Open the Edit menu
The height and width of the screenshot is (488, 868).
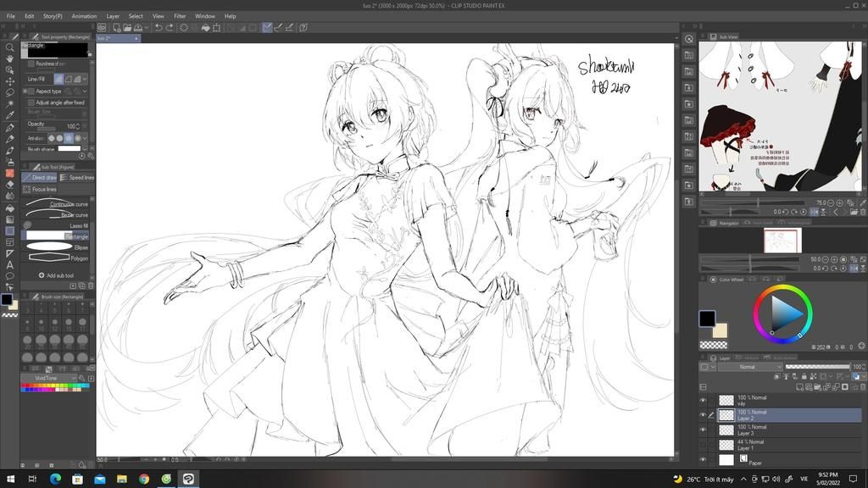(30, 16)
